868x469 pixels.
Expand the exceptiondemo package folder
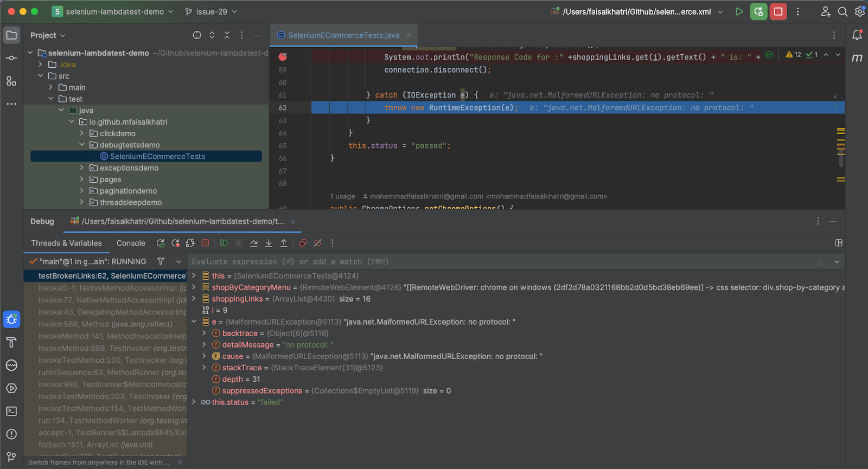82,168
